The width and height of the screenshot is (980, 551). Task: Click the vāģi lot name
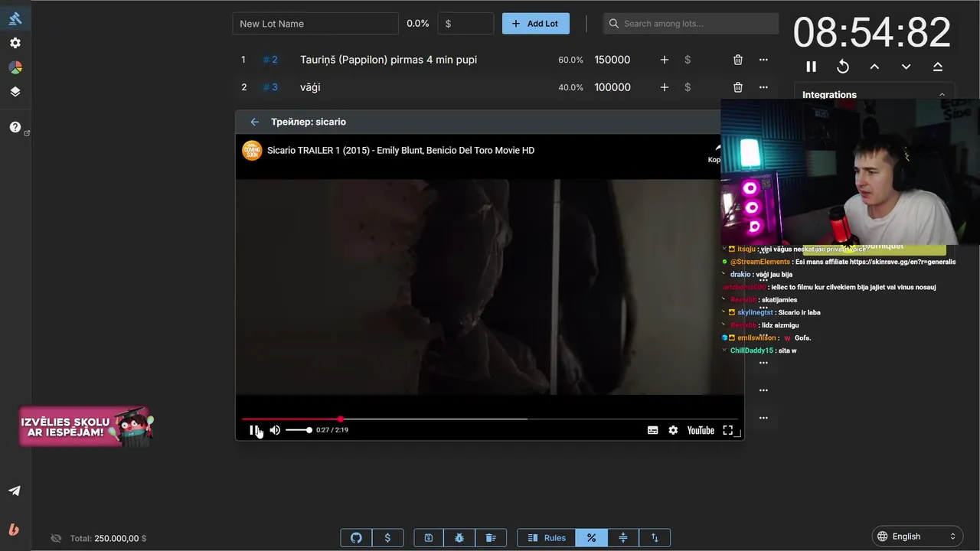tap(310, 87)
